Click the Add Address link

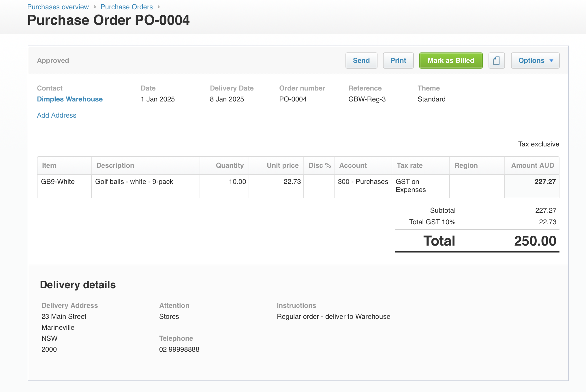pos(57,115)
